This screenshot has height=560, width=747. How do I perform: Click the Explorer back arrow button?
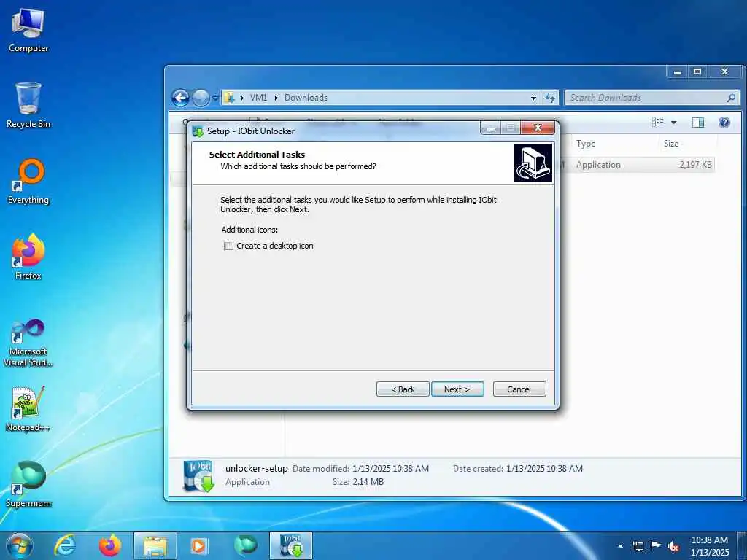[181, 98]
